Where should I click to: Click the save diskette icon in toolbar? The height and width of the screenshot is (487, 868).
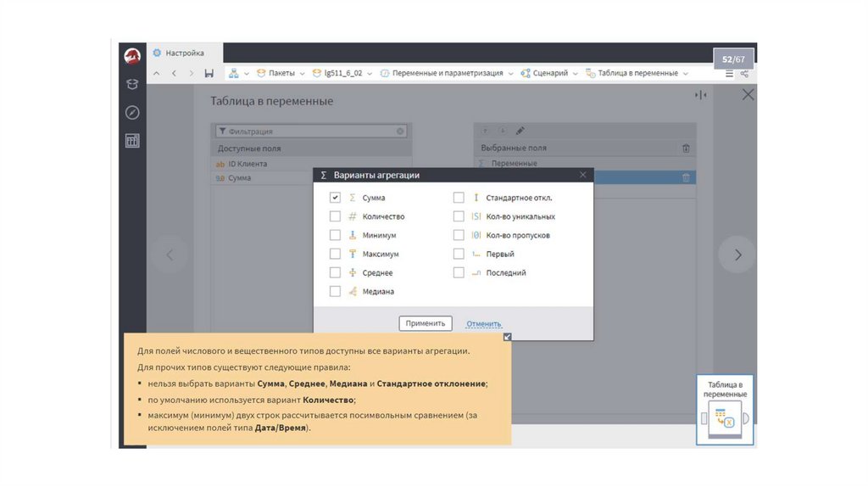coord(209,74)
